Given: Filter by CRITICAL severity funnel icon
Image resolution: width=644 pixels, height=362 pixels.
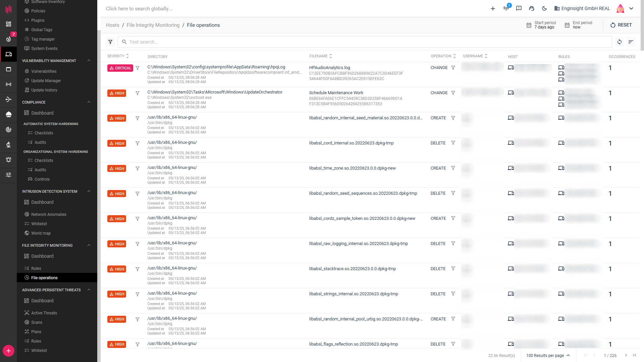Looking at the screenshot, I should (138, 68).
